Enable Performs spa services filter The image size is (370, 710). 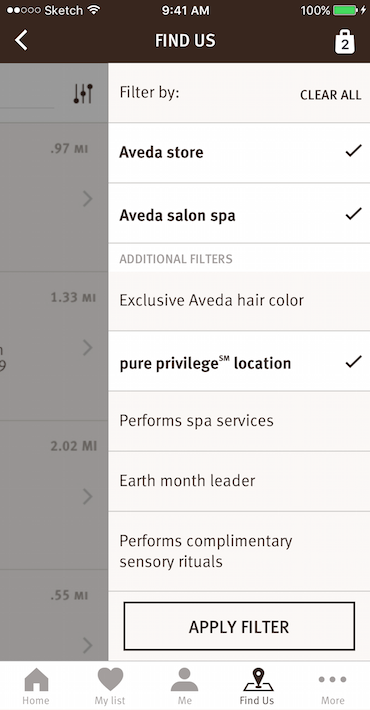click(239, 421)
